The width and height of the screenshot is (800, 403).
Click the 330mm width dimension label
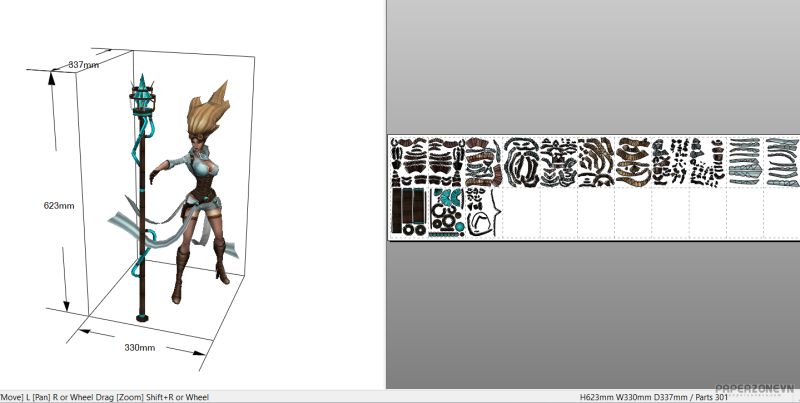140,347
